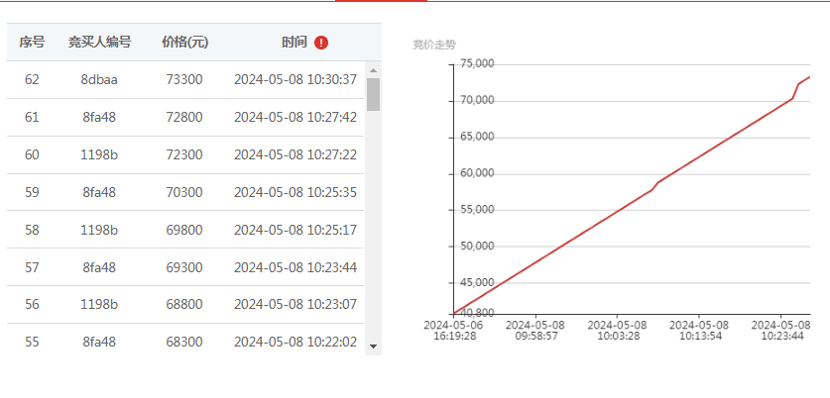Screen dimensions: 830x398
Task: Select bidder 1198b in row 56
Action: tap(100, 304)
